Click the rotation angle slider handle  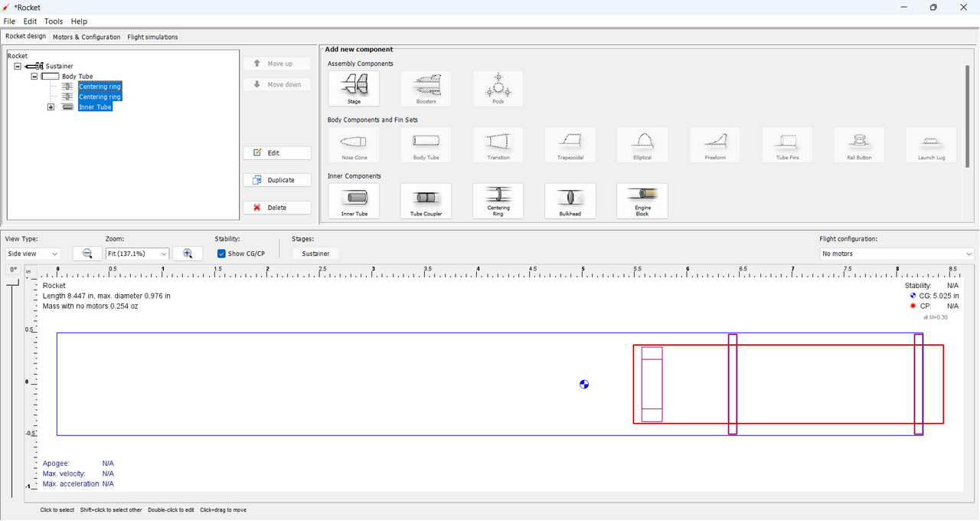(13, 283)
